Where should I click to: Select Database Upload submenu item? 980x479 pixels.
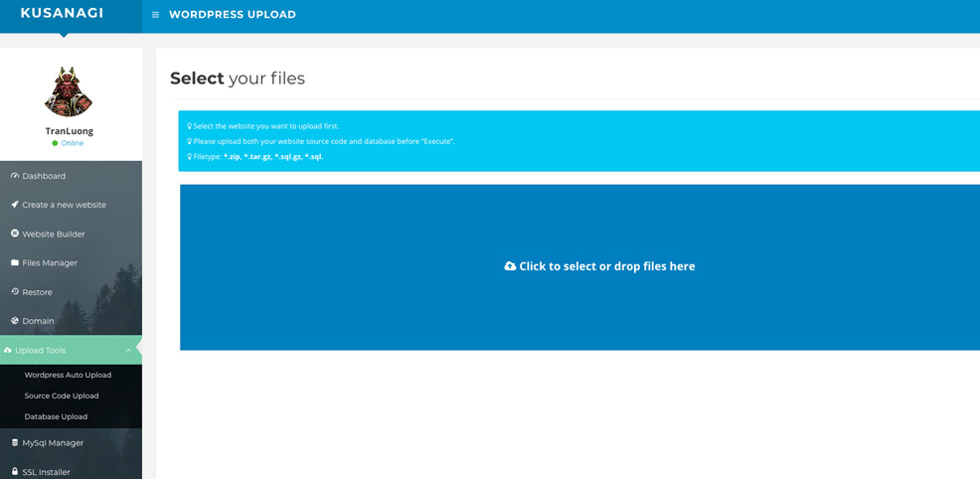[x=56, y=416]
